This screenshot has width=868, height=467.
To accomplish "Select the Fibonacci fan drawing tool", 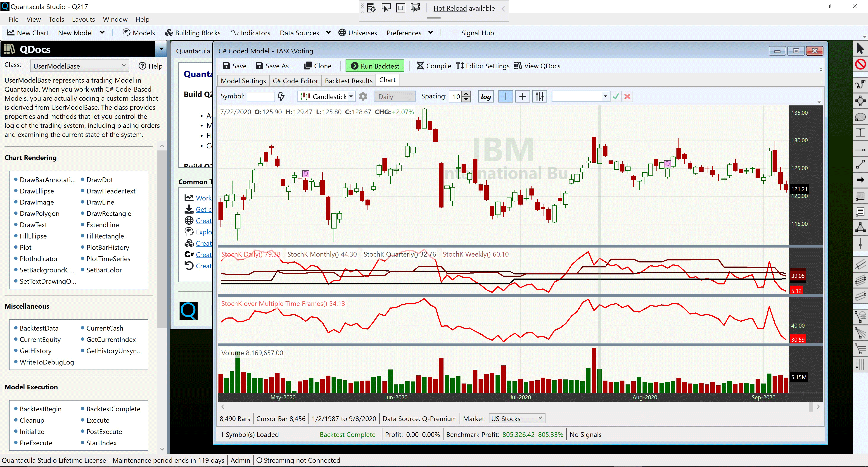I will (860, 333).
